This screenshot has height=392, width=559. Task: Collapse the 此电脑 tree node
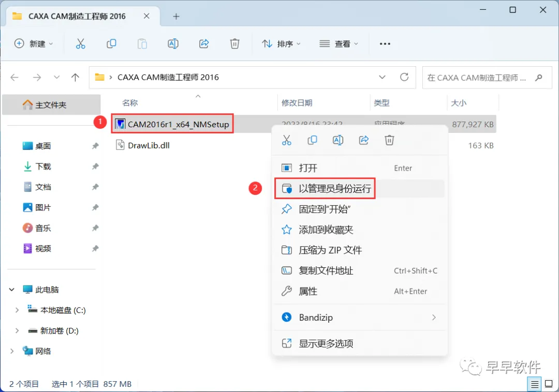coord(12,290)
